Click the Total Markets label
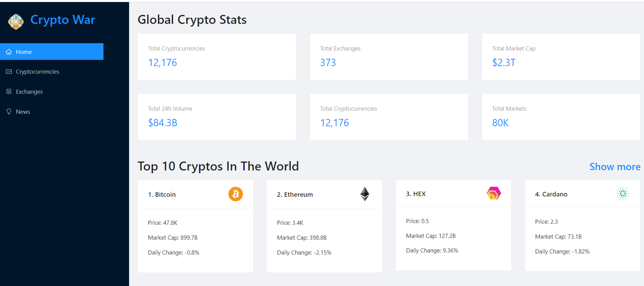The width and height of the screenshot is (644, 286). point(509,109)
